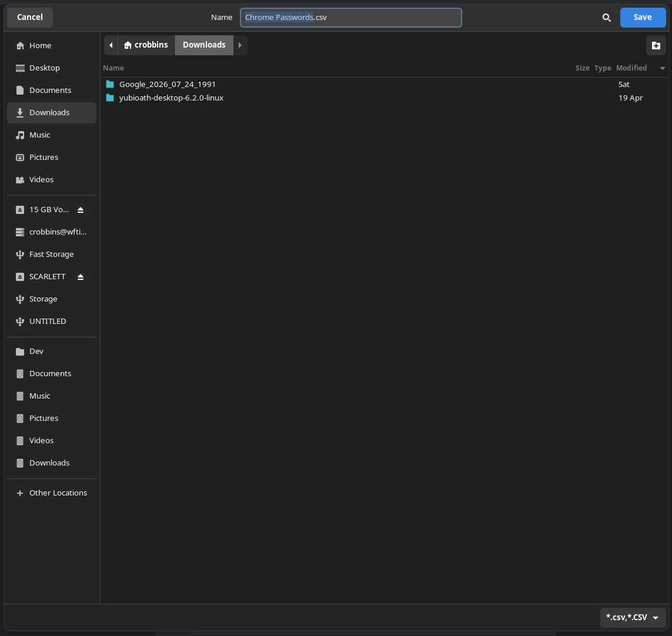Sort by the Modified column header
672x636 pixels.
pyautogui.click(x=631, y=68)
